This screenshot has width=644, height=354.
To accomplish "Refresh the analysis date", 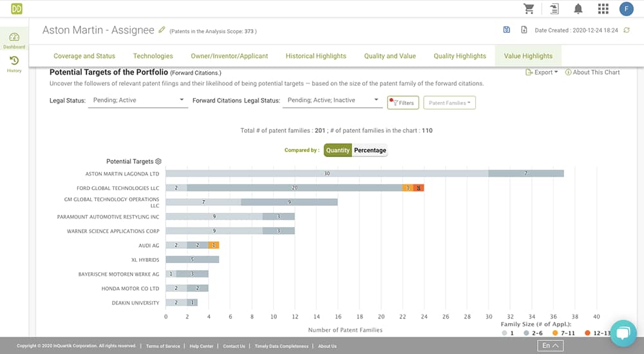I will [x=627, y=30].
